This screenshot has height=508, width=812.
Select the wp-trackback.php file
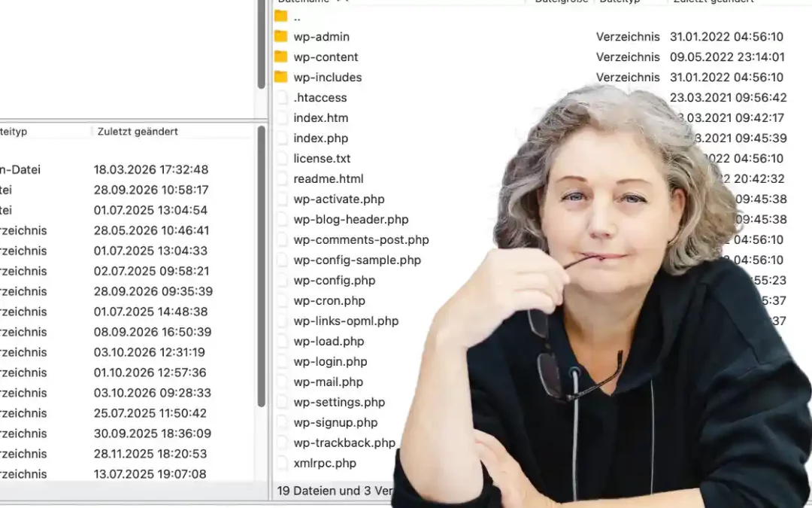pos(344,443)
